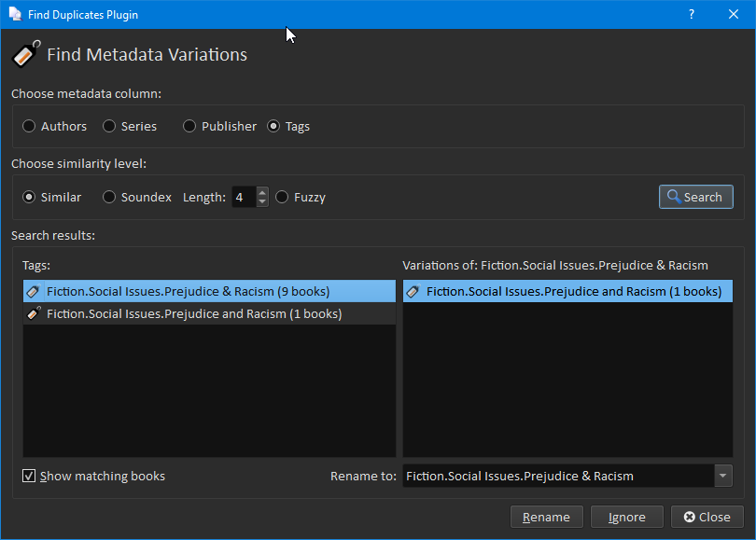Select the Tags radio button
Image resolution: width=756 pixels, height=540 pixels.
[273, 126]
